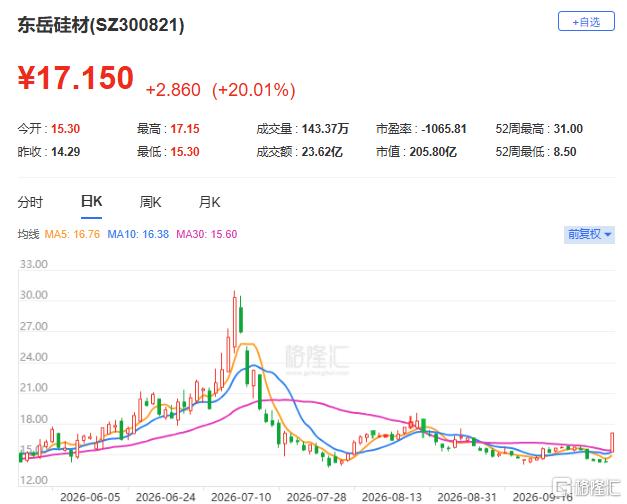
Task: Click the MA10: 16.38 indicator label
Action: pyautogui.click(x=138, y=234)
